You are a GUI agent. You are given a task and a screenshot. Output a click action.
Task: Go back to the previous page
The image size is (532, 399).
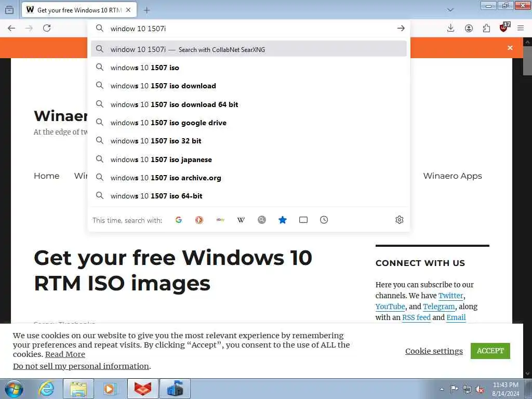point(11,28)
